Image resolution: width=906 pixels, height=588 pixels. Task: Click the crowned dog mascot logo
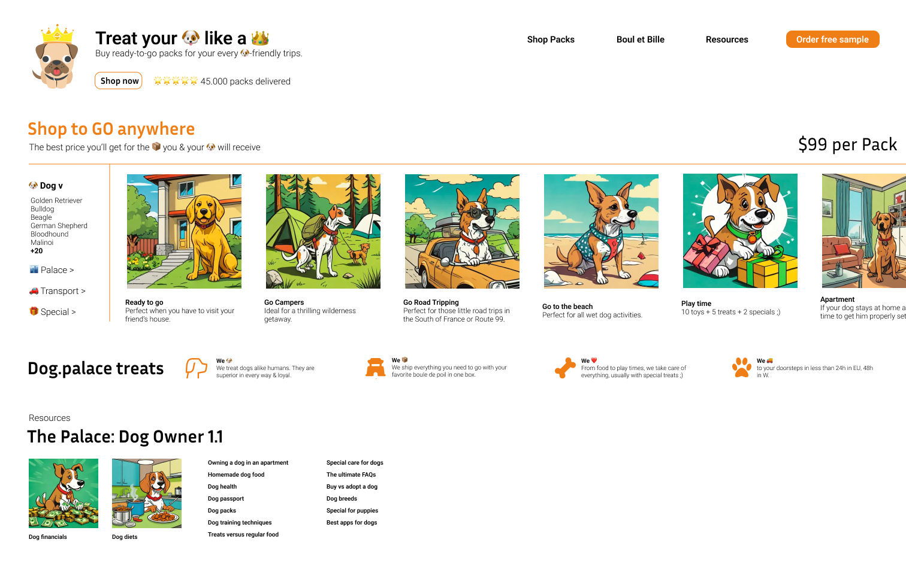coord(55,57)
